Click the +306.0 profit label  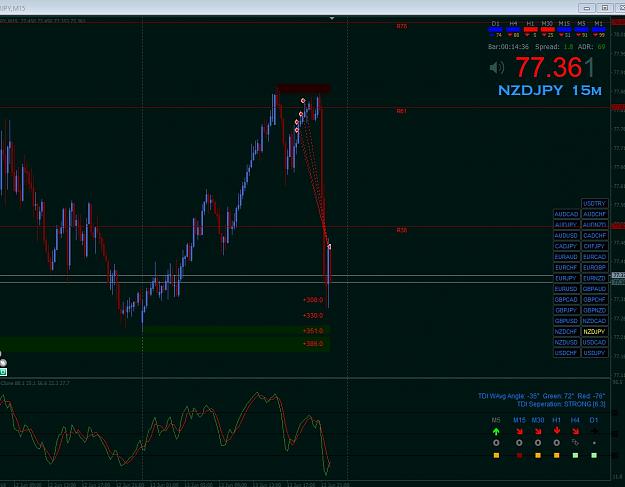click(x=313, y=300)
